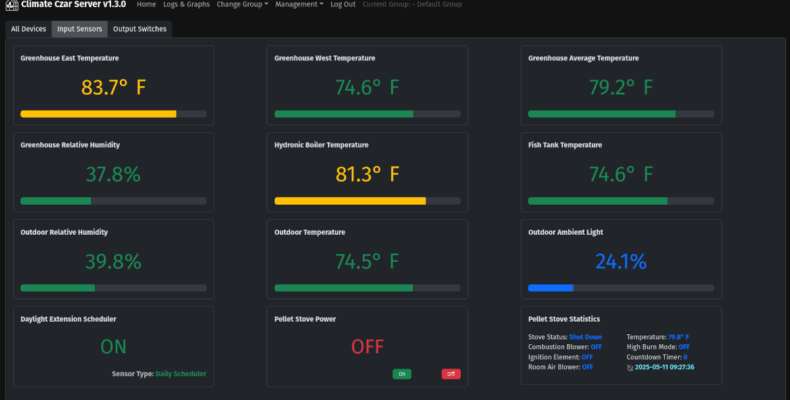The height and width of the screenshot is (400, 790).
Task: Click the Countdown Timer 0 value
Action: pos(685,357)
